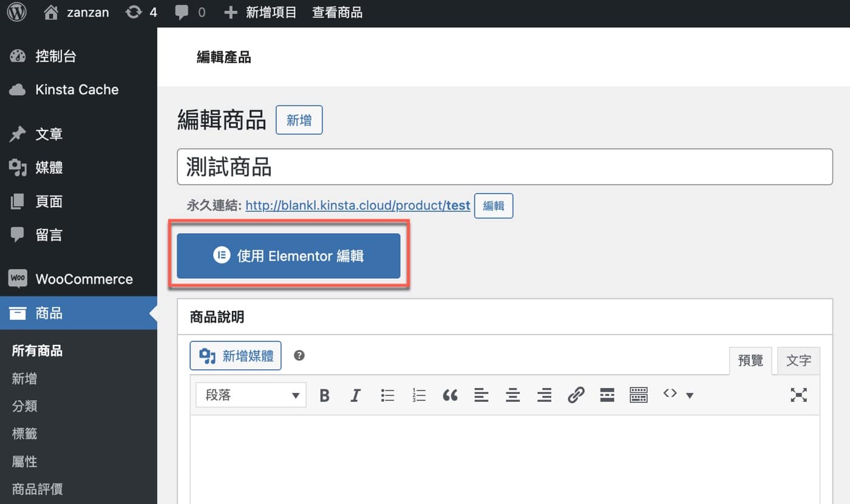This screenshot has width=850, height=504.
Task: Open 控制台 dashboard in sidebar
Action: (x=78, y=56)
